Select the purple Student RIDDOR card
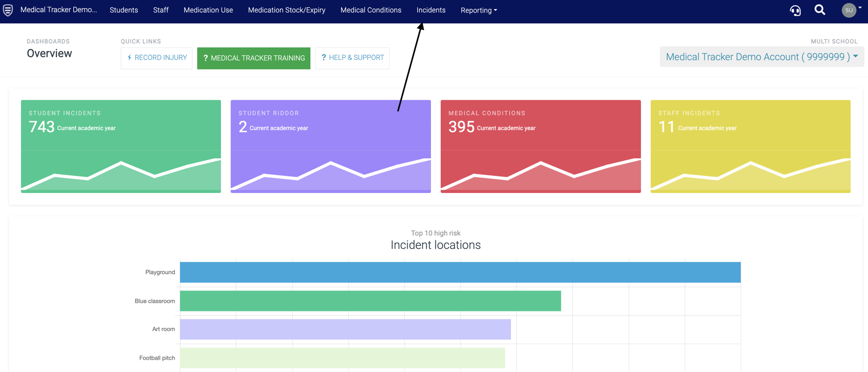 [331, 146]
